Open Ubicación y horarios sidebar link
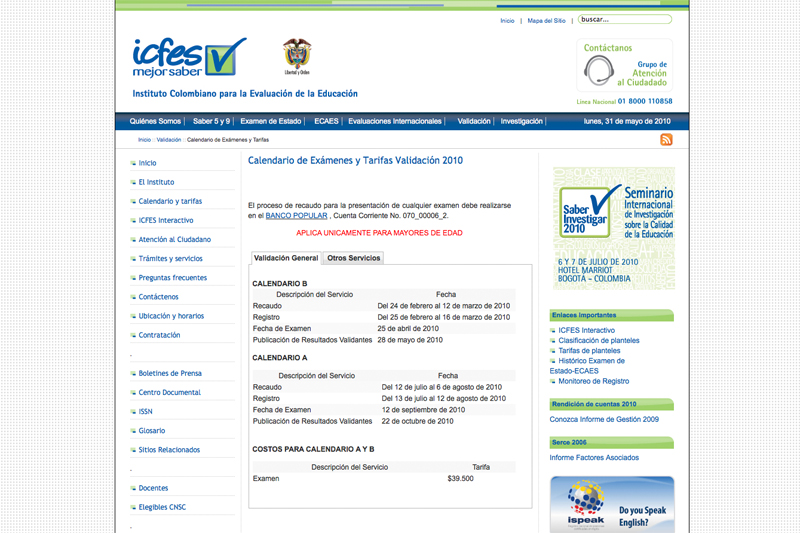The image size is (800, 533). 171,316
